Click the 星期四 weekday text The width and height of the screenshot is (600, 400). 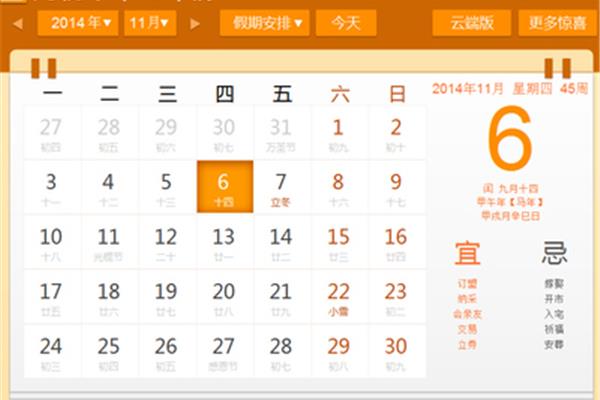pos(532,89)
